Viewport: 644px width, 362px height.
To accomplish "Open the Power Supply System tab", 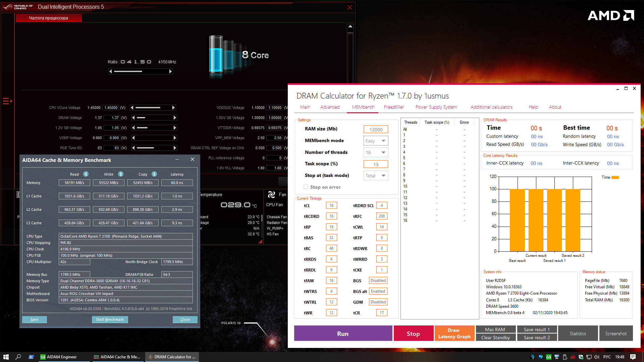I will tap(436, 107).
